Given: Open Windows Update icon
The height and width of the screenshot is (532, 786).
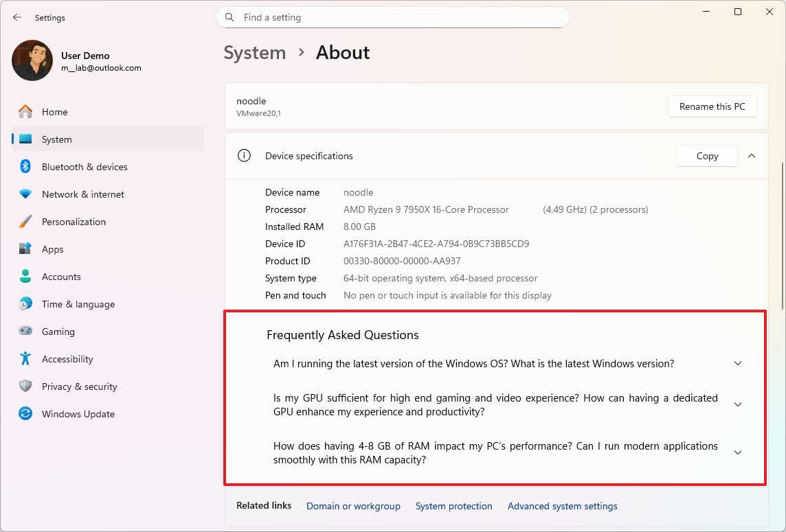Looking at the screenshot, I should tap(25, 414).
